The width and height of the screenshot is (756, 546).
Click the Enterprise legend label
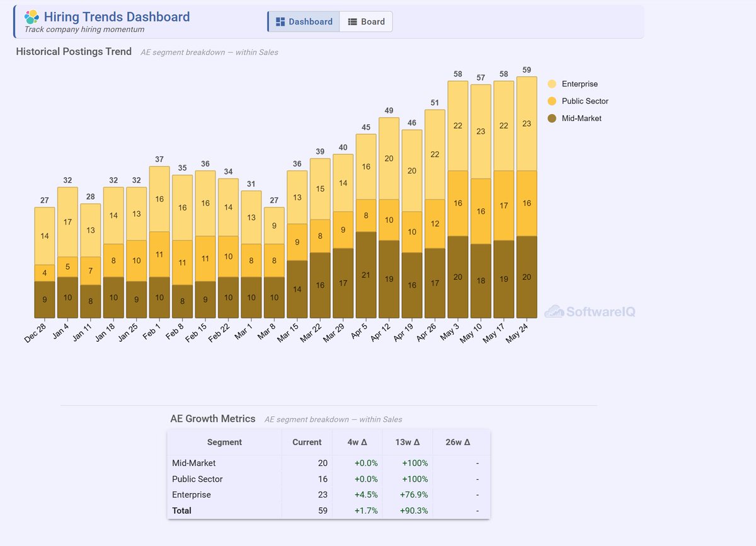pos(580,84)
